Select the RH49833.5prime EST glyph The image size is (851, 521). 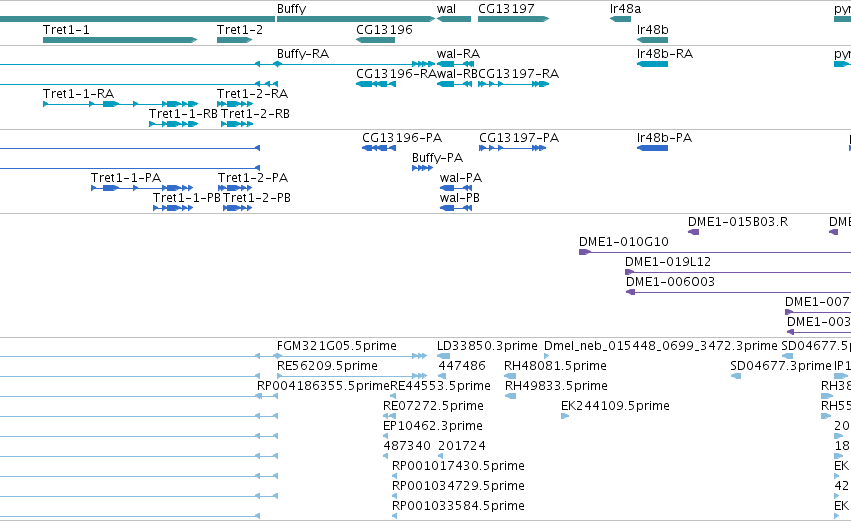click(x=511, y=396)
